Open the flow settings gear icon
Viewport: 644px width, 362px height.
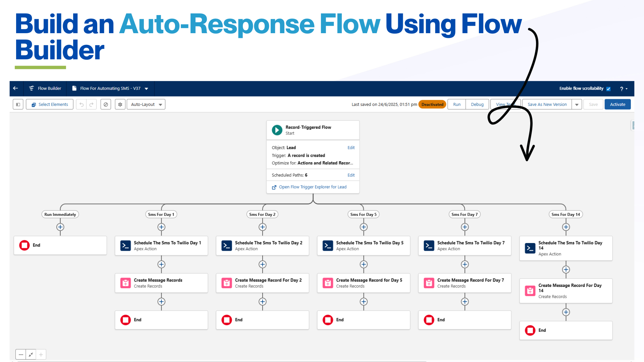point(120,105)
